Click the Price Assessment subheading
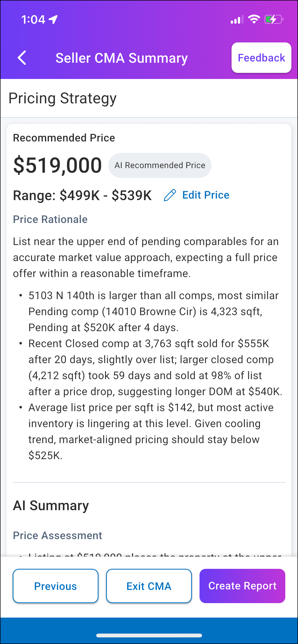Screen dimensions: 298x644 point(58,535)
